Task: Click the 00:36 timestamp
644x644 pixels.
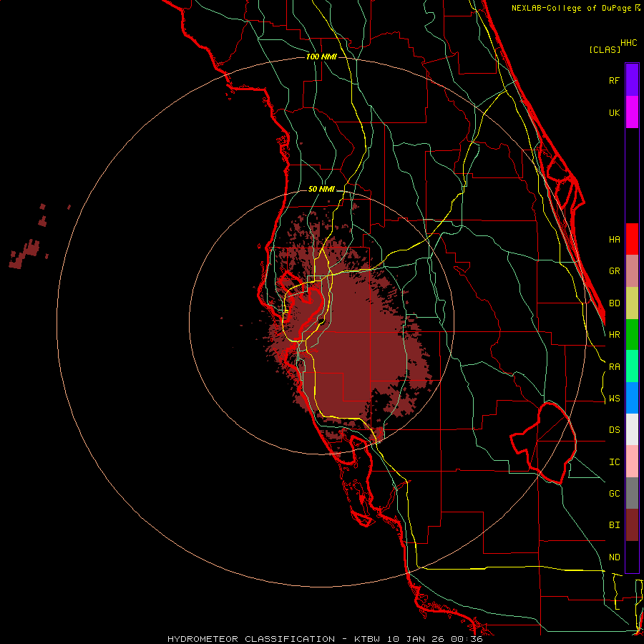Action: click(x=467, y=639)
